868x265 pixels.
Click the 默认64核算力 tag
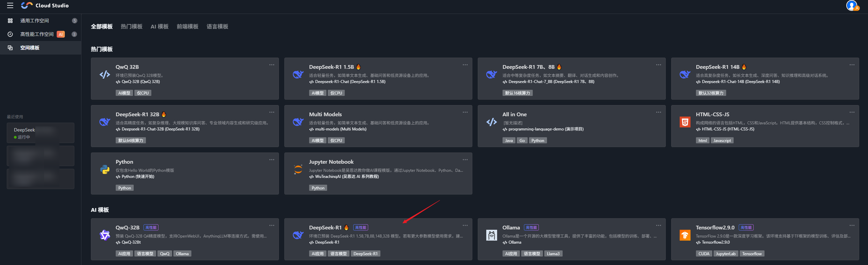[x=131, y=141]
